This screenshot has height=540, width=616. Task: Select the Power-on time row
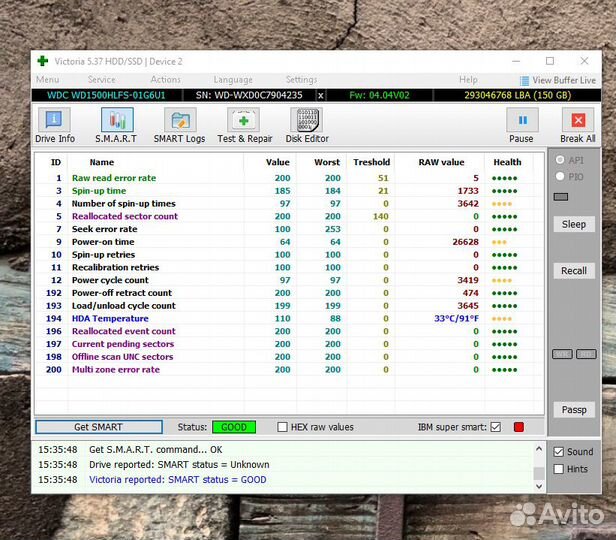pyautogui.click(x=290, y=242)
